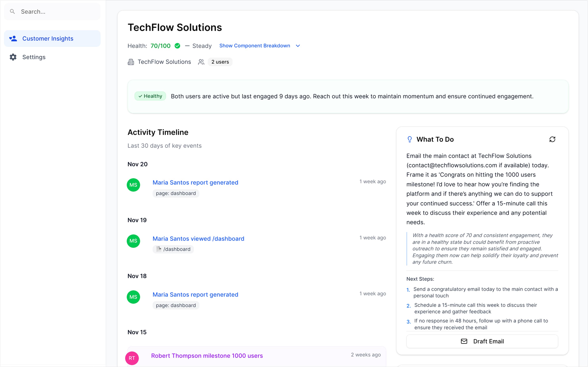The image size is (588, 367).
Task: Click the 2 users badge
Action: [x=220, y=62]
